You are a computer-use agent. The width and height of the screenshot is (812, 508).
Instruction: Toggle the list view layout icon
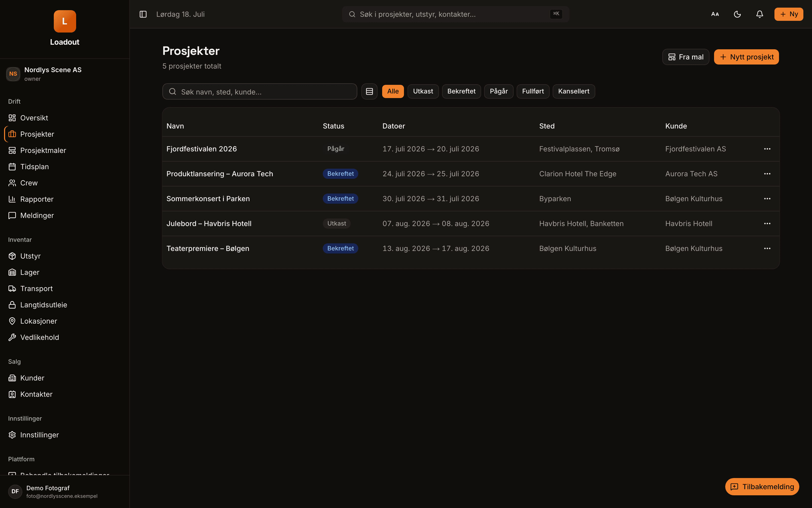coord(369,91)
